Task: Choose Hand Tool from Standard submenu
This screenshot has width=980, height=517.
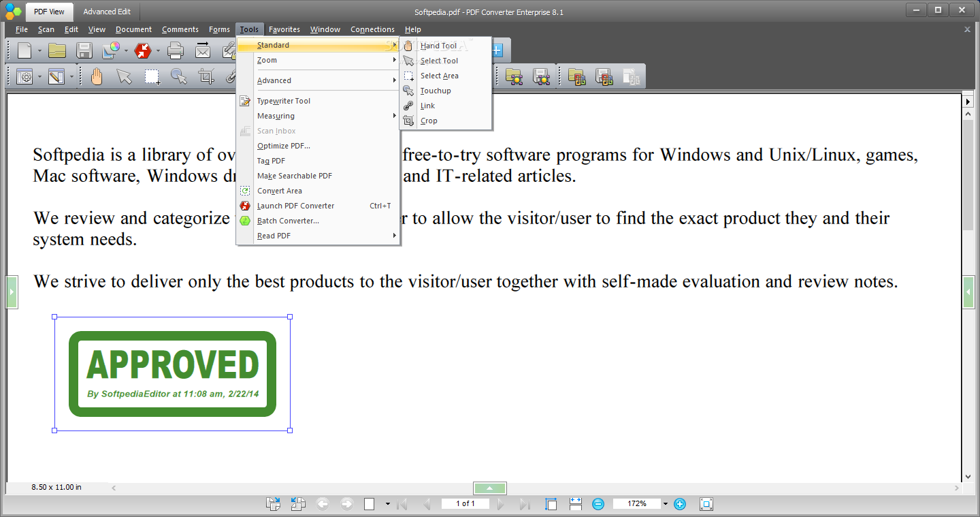Action: (446, 46)
